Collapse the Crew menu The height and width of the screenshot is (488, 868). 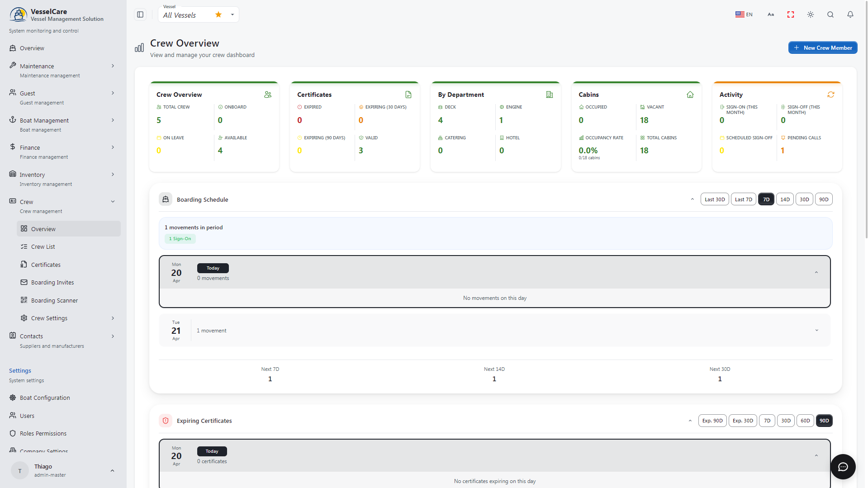[63, 206]
